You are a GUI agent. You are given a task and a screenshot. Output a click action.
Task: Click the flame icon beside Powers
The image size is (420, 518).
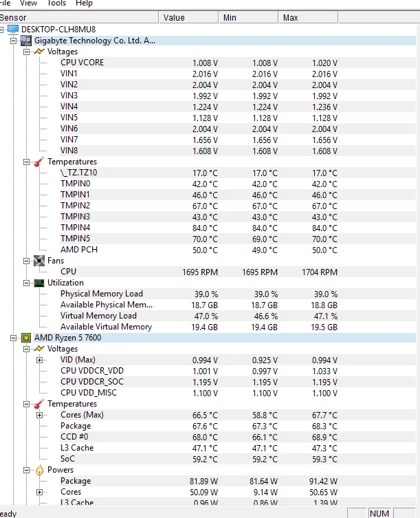38,470
